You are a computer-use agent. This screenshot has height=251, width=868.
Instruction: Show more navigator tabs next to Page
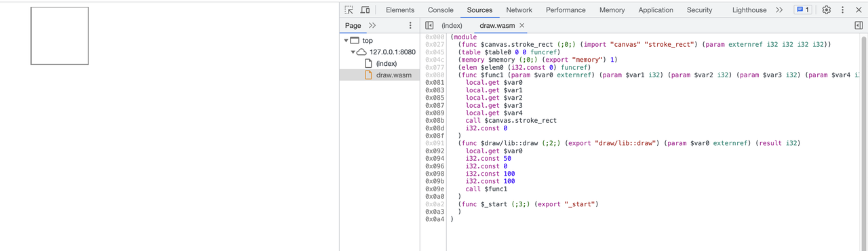tap(372, 26)
